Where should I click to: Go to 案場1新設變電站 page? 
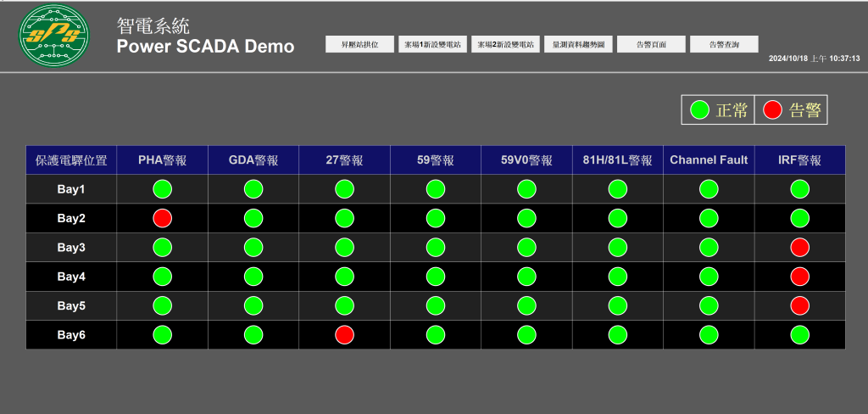pos(433,44)
